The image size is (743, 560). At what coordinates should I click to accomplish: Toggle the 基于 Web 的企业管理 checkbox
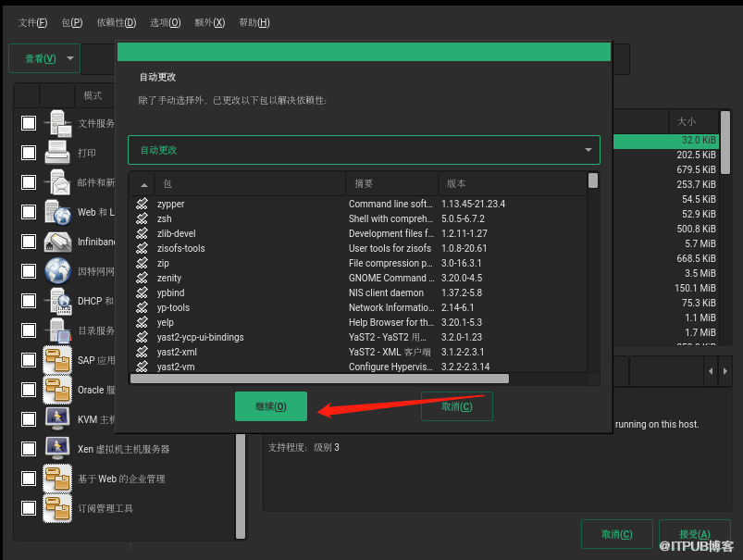[29, 479]
